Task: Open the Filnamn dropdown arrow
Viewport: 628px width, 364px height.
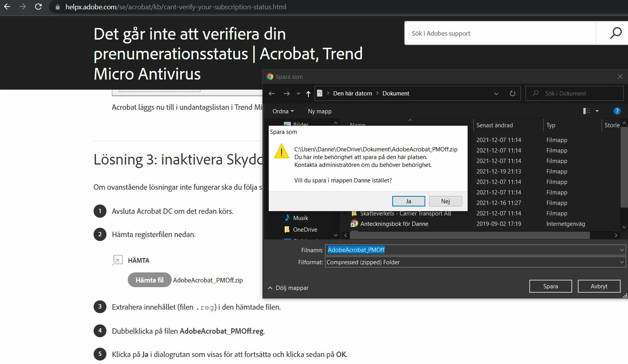Action: click(x=622, y=250)
